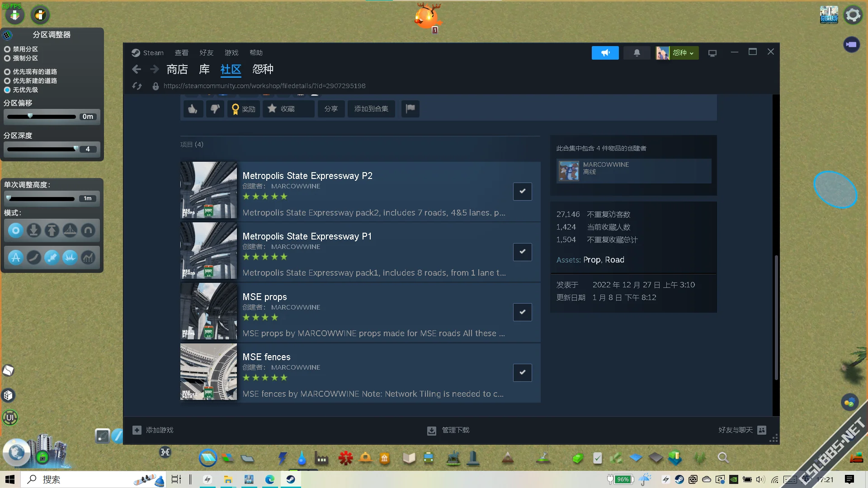Click the MSE fences thumbnail image
868x488 pixels.
click(x=208, y=372)
